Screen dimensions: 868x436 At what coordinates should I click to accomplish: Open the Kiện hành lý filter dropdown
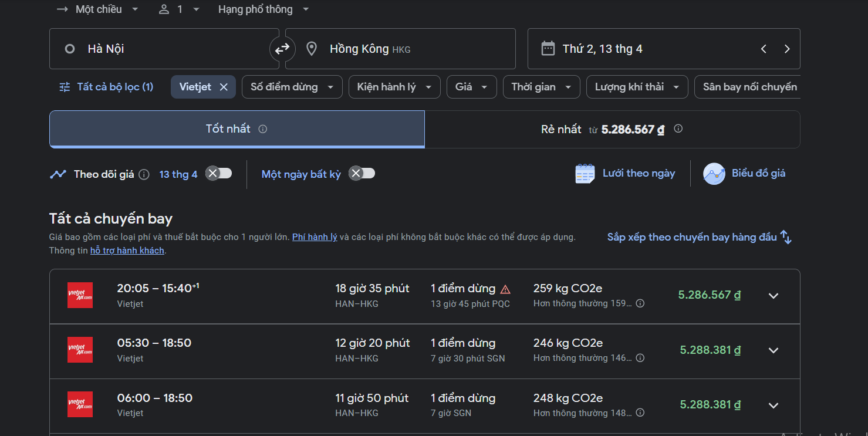point(394,87)
